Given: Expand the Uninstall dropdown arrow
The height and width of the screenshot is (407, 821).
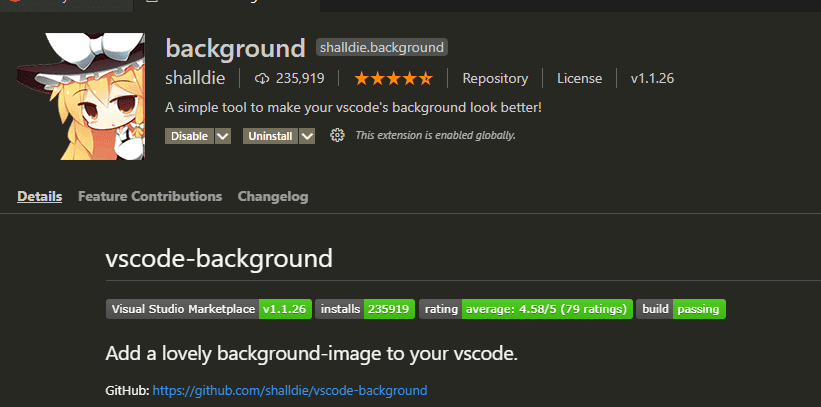Looking at the screenshot, I should click(307, 135).
